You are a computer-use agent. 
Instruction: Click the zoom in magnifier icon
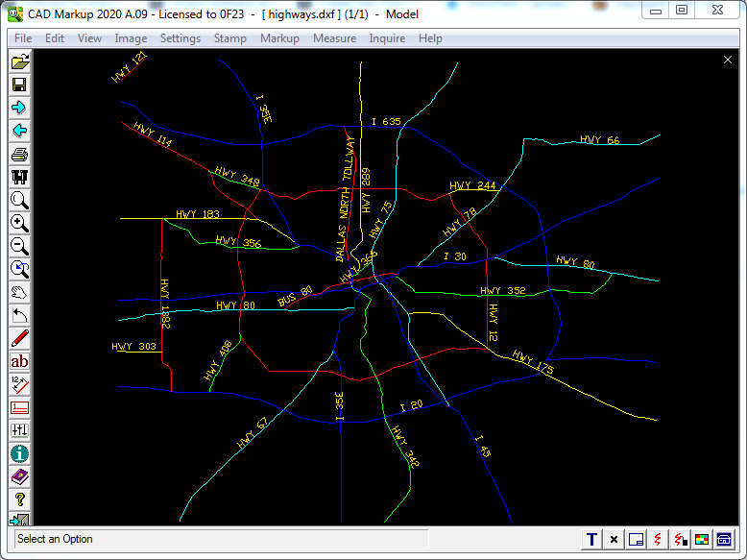(19, 223)
